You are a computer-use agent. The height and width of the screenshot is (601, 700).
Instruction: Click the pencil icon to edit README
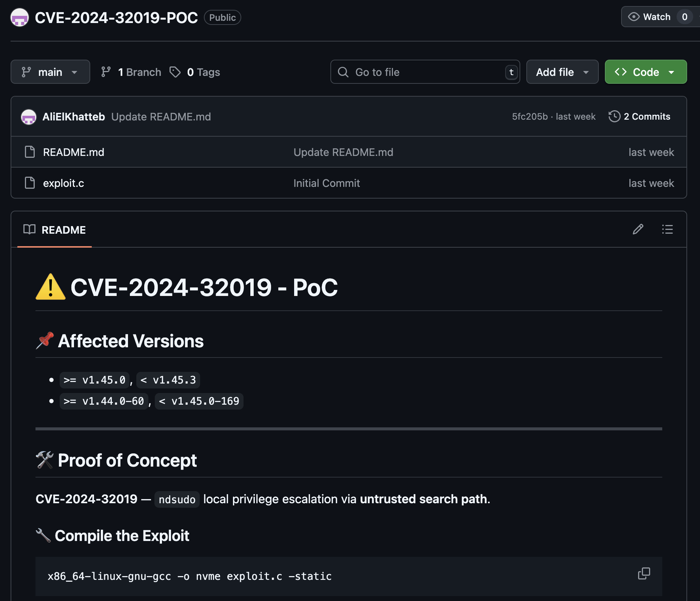638,229
